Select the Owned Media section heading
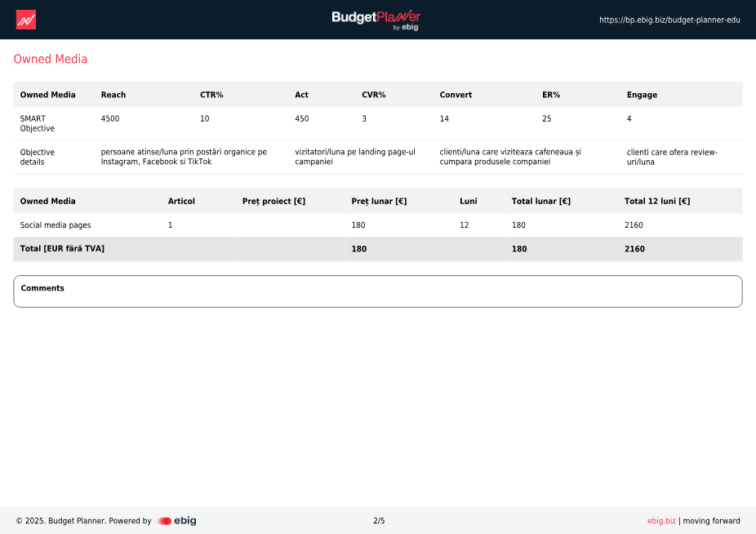The height and width of the screenshot is (534, 756). [51, 59]
